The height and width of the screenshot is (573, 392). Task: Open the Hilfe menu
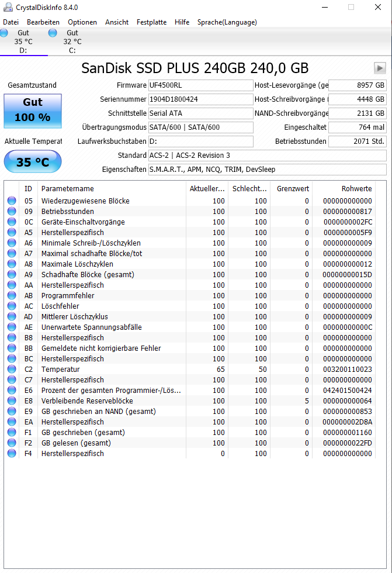pos(182,22)
